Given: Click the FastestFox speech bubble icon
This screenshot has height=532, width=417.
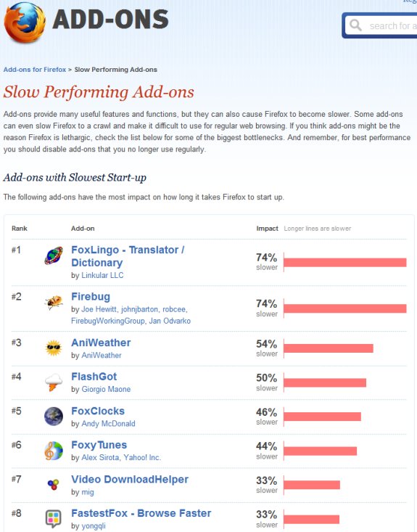Looking at the screenshot, I should click(x=54, y=519).
